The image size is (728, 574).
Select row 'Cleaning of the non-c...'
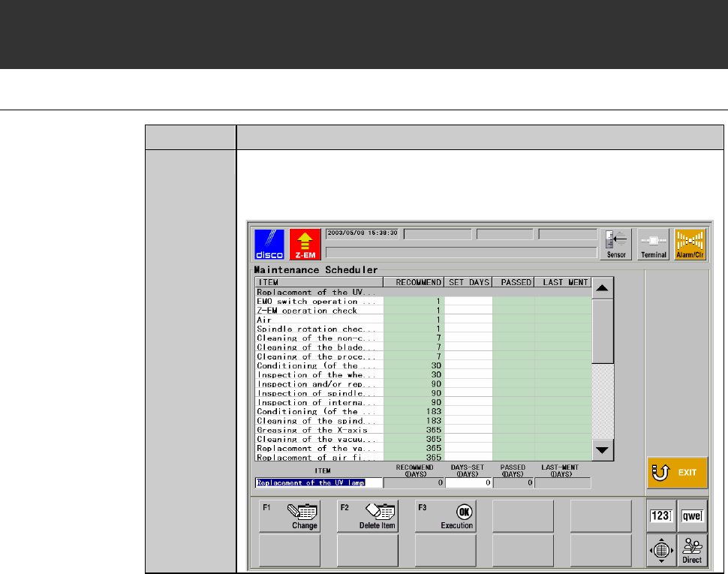pos(423,338)
